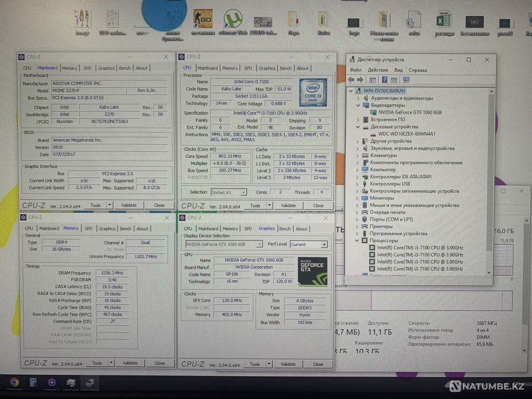Click scrollbar down arrow in Device Manager

pyautogui.click(x=489, y=272)
